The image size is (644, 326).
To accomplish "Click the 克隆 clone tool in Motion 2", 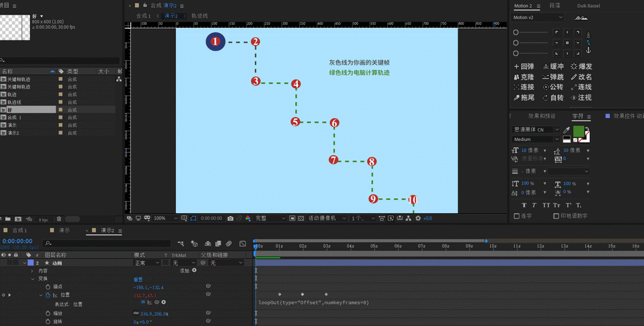I will [x=524, y=77].
